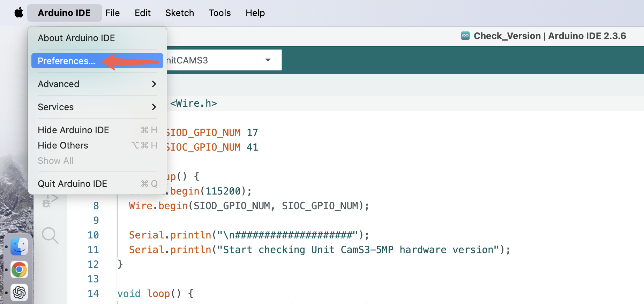Click line number 10 in gutter
Screen dimensions: 644x304
click(93, 235)
